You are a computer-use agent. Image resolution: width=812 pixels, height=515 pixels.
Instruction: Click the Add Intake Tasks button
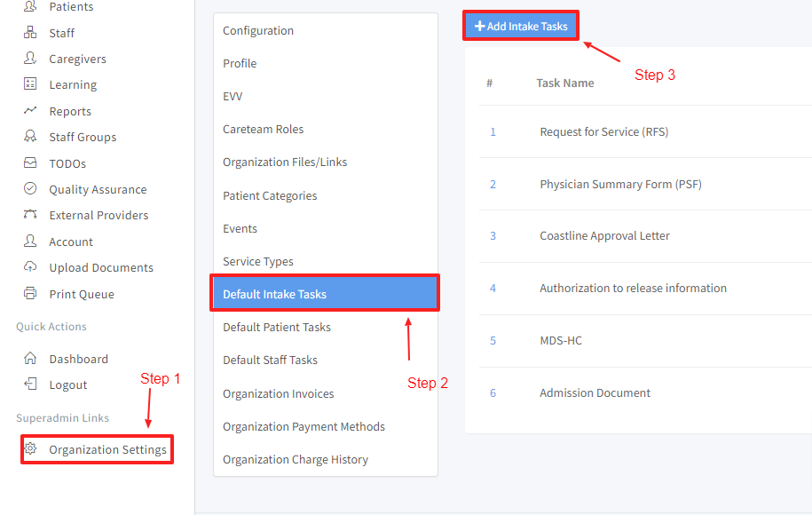(x=521, y=27)
